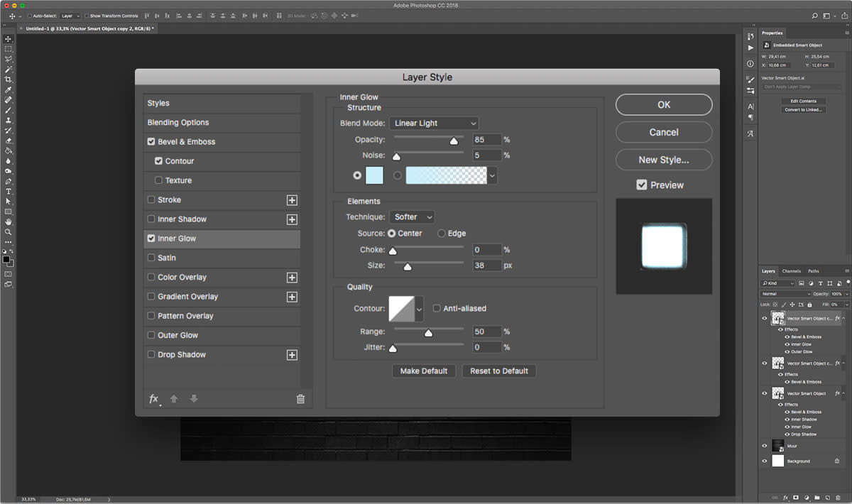852x504 pixels.
Task: Toggle the Preview checkbox
Action: 642,185
